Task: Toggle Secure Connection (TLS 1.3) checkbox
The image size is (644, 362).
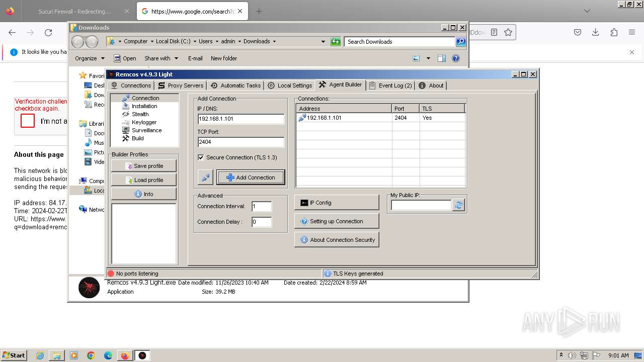Action: point(201,157)
